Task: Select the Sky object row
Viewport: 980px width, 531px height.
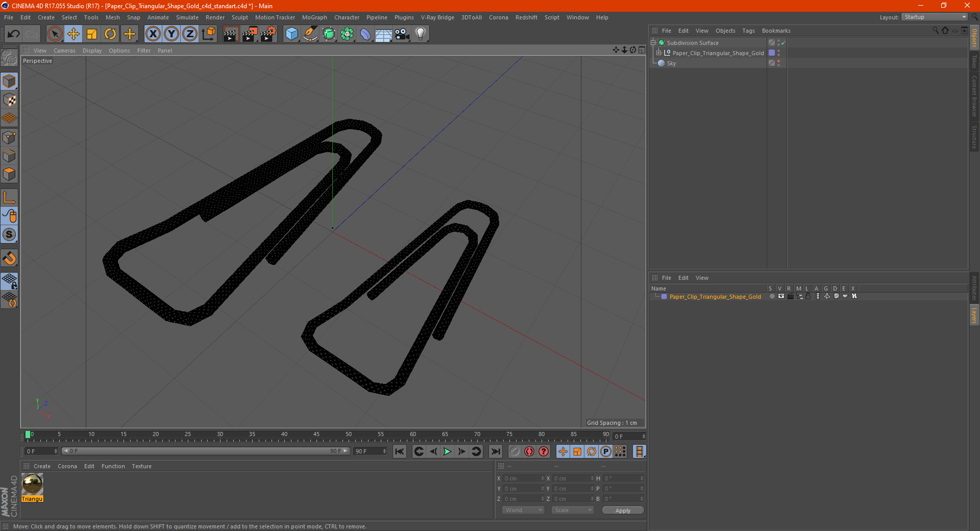Action: tap(708, 63)
